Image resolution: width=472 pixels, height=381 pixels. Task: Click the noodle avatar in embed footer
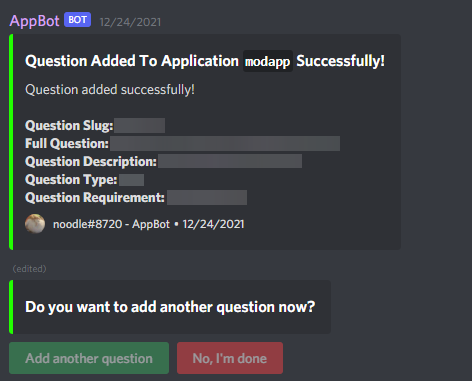(x=35, y=224)
